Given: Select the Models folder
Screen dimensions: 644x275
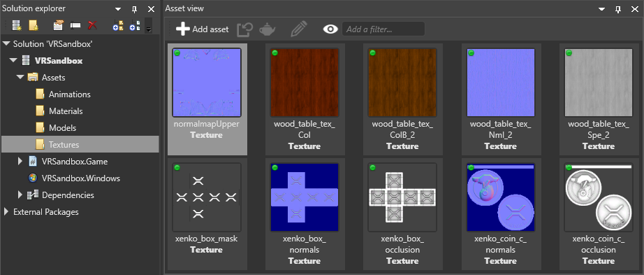Looking at the screenshot, I should [x=62, y=128].
